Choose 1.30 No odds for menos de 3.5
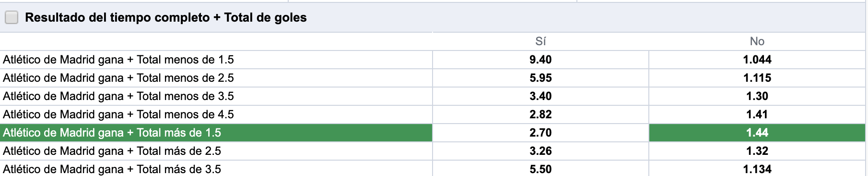Image resolution: width=868 pixels, height=176 pixels. [757, 96]
